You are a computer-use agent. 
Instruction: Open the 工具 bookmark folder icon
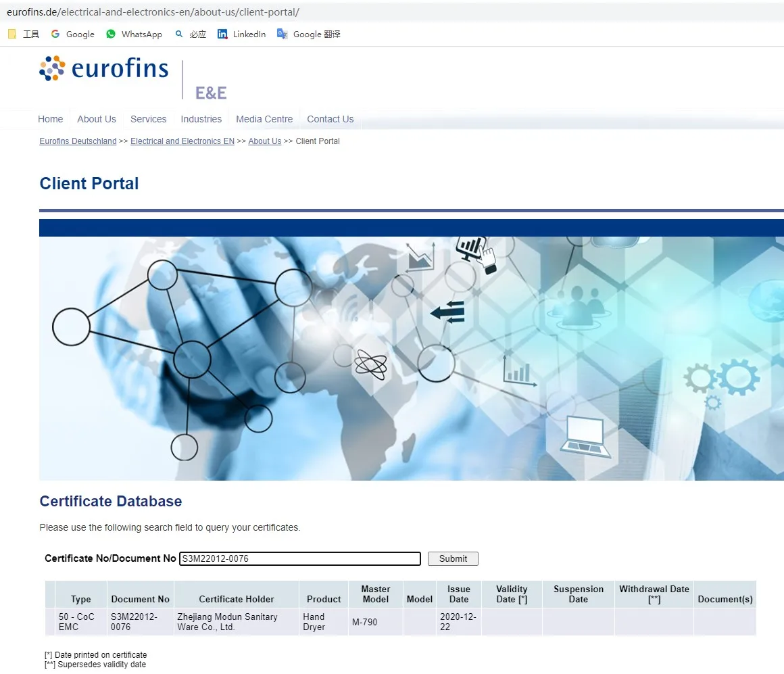click(x=12, y=34)
